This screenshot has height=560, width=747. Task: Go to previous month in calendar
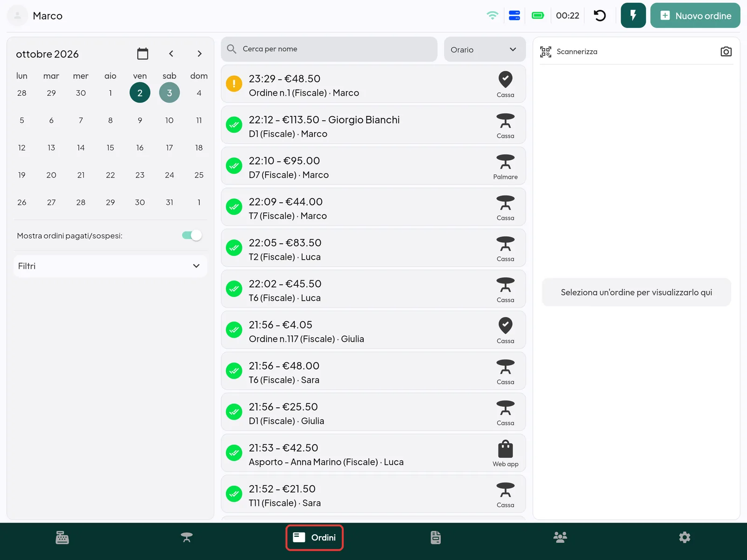point(171,54)
